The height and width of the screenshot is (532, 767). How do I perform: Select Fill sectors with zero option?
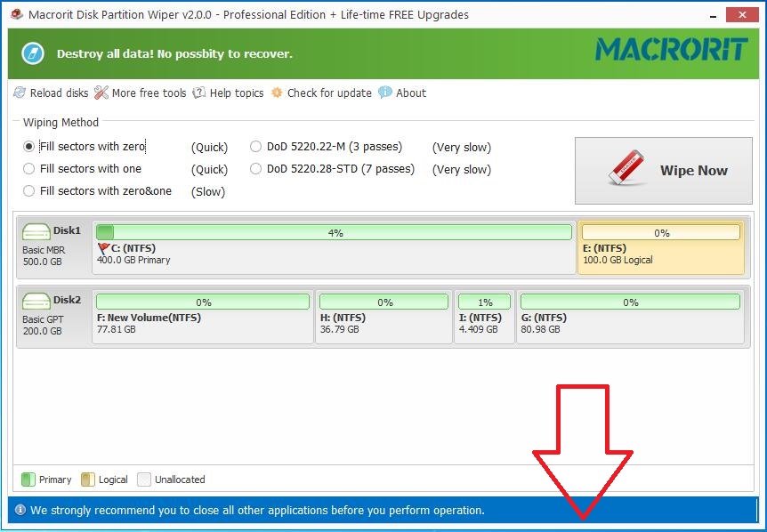pos(29,147)
